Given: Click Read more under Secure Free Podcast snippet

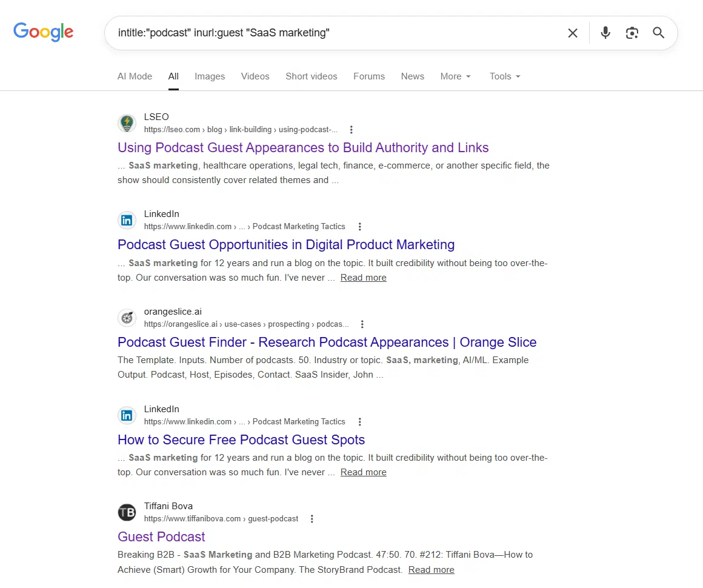Looking at the screenshot, I should point(363,472).
